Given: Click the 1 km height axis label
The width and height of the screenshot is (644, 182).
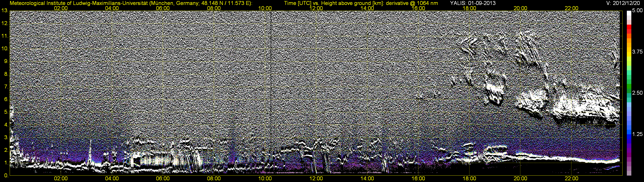Looking at the screenshot, I should [6, 163].
